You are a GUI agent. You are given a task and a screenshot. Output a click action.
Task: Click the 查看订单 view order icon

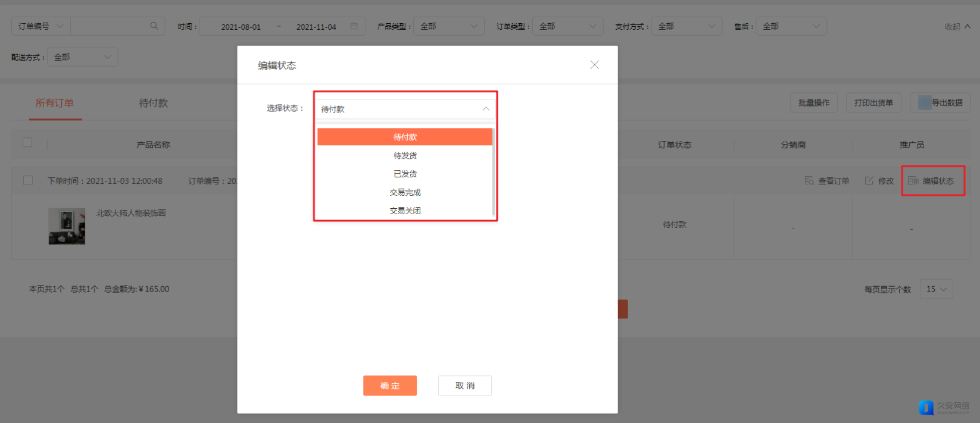pyautogui.click(x=809, y=181)
